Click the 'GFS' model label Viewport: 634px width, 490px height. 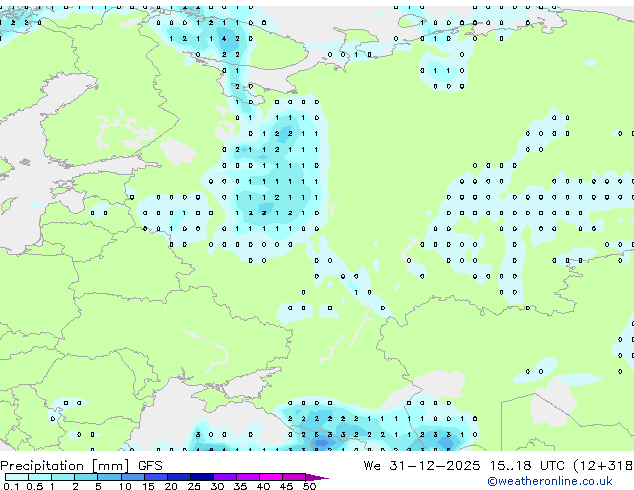coord(150,466)
